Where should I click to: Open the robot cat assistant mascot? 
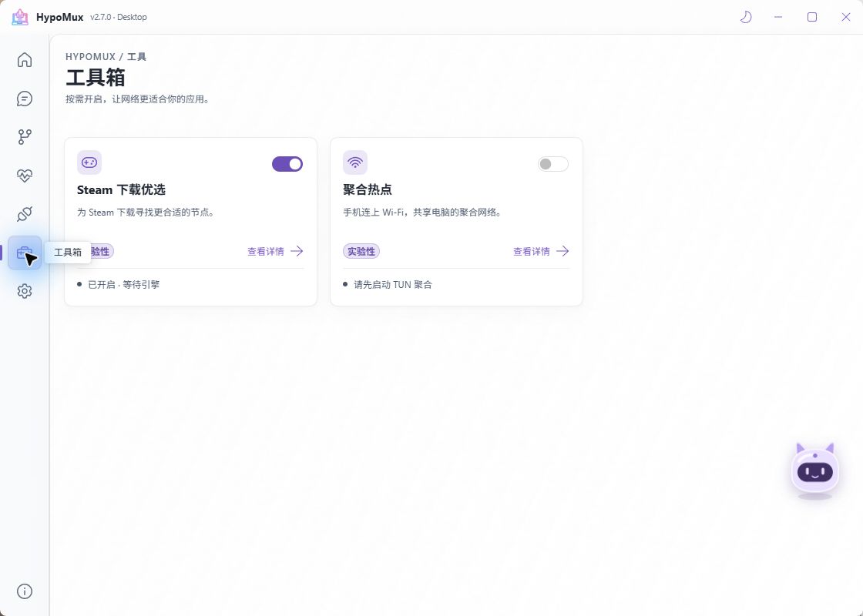[x=815, y=470]
